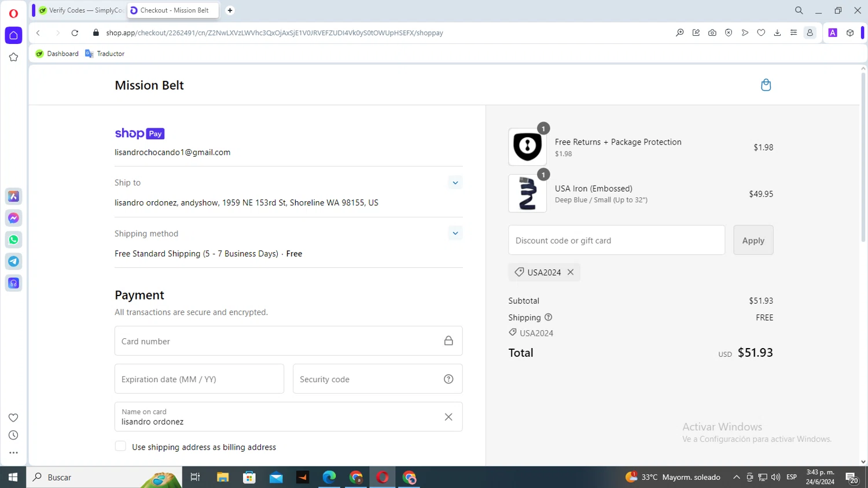This screenshot has width=868, height=488.
Task: Expand the Shipping method dropdown
Action: (x=455, y=234)
